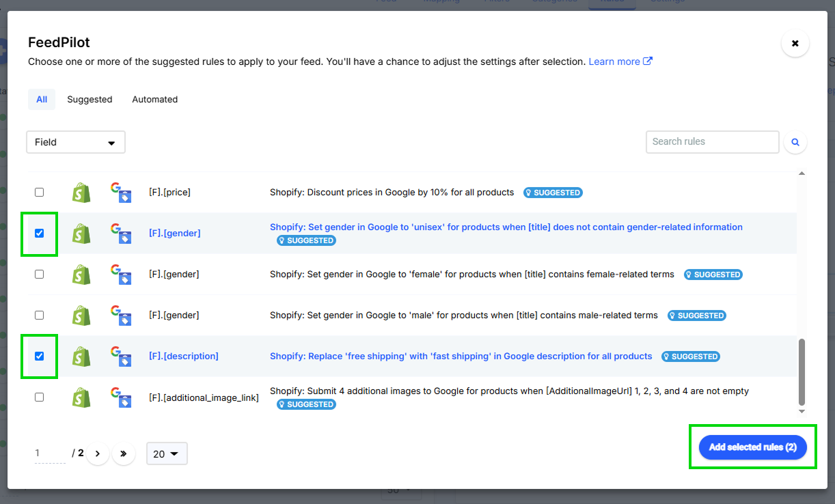Click Shopify icon in additional_image_link row

pyautogui.click(x=81, y=397)
